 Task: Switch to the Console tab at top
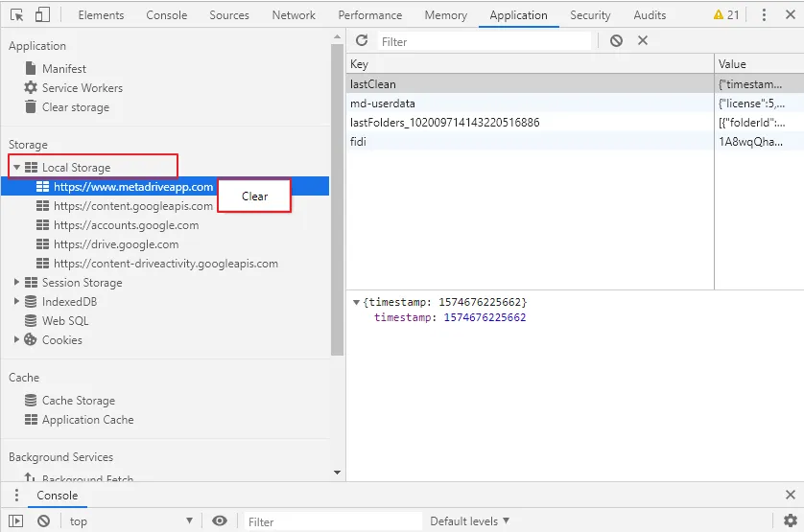click(167, 15)
